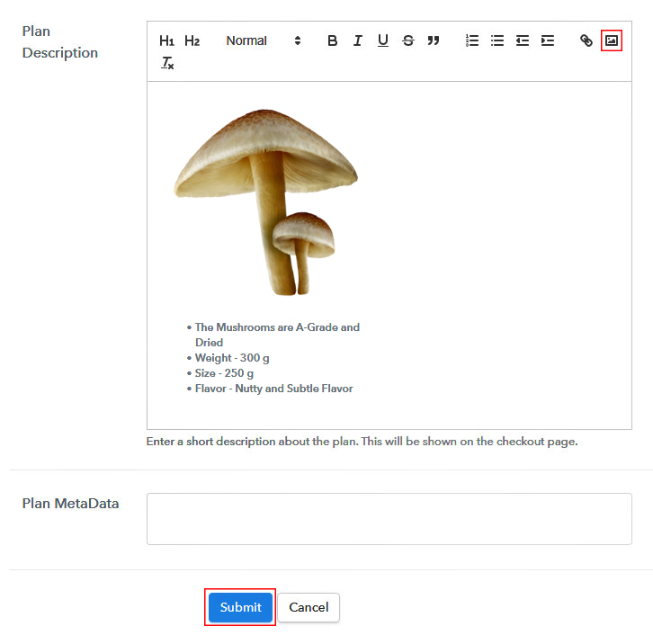
Task: Apply Heading 1 format
Action: [x=166, y=40]
